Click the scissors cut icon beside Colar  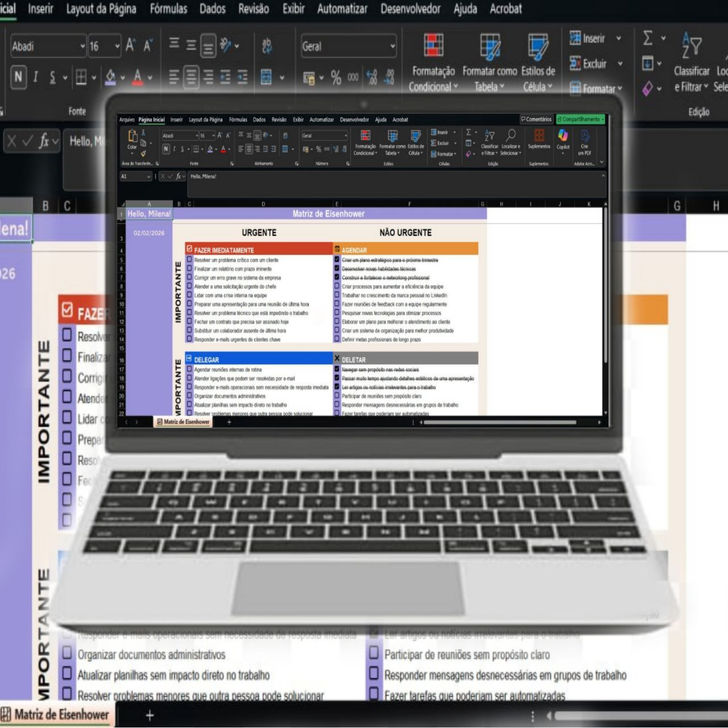pyautogui.click(x=143, y=133)
